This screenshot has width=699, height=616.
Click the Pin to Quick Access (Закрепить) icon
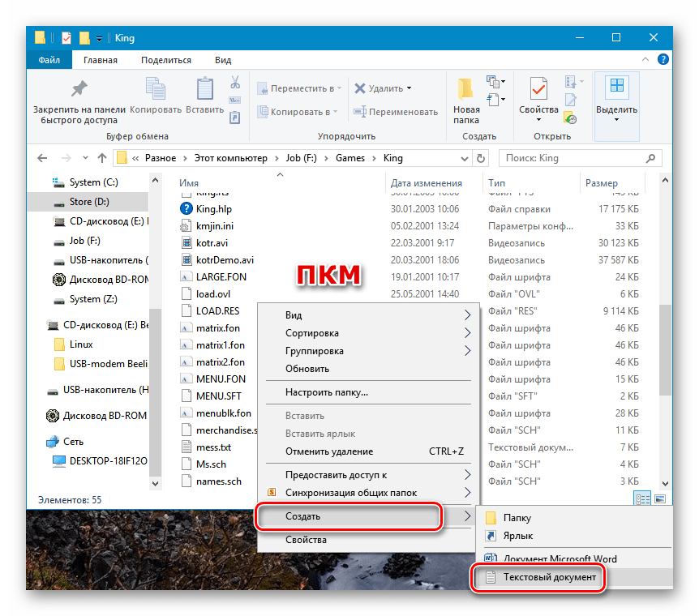coord(79,89)
